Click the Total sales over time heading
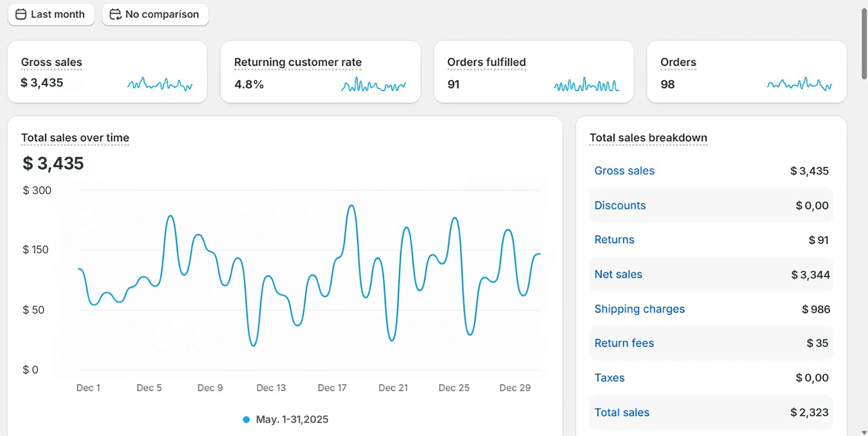The image size is (868, 436). pyautogui.click(x=75, y=138)
